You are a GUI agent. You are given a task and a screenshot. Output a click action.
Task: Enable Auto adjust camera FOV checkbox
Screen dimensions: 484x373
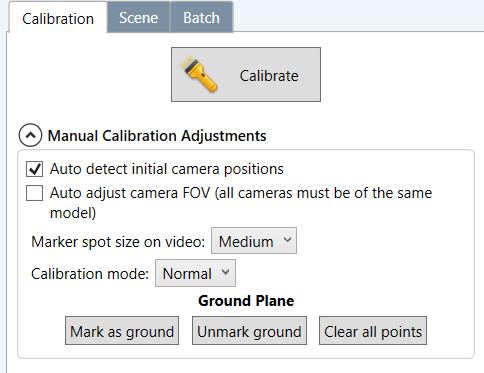(35, 193)
